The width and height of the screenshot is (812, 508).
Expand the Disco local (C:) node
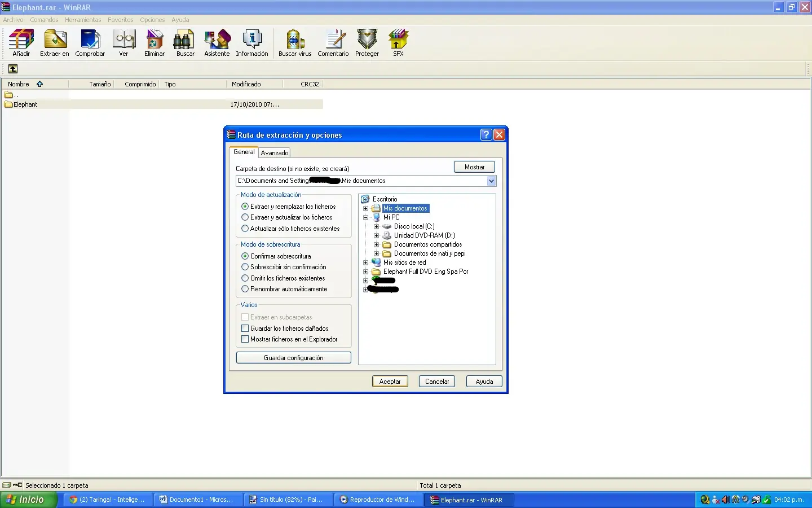376,226
